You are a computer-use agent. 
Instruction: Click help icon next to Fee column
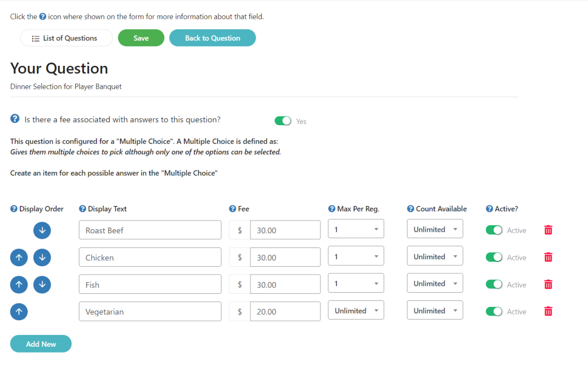[x=232, y=209]
